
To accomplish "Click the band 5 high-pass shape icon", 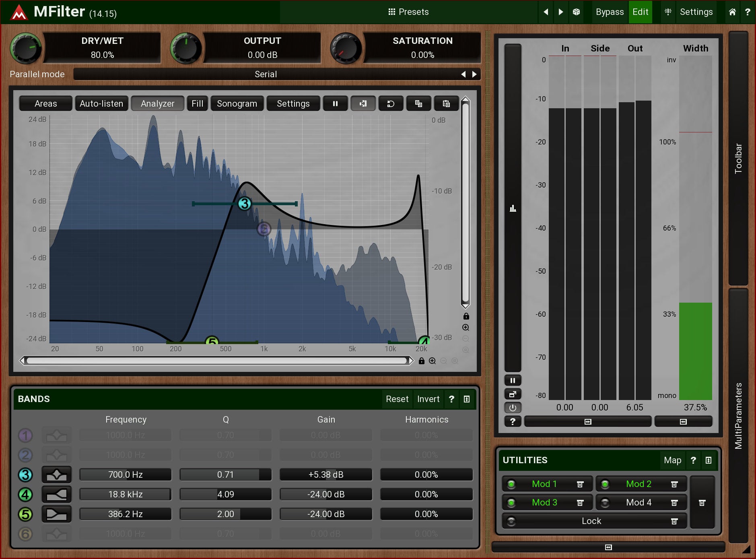I will [x=57, y=514].
